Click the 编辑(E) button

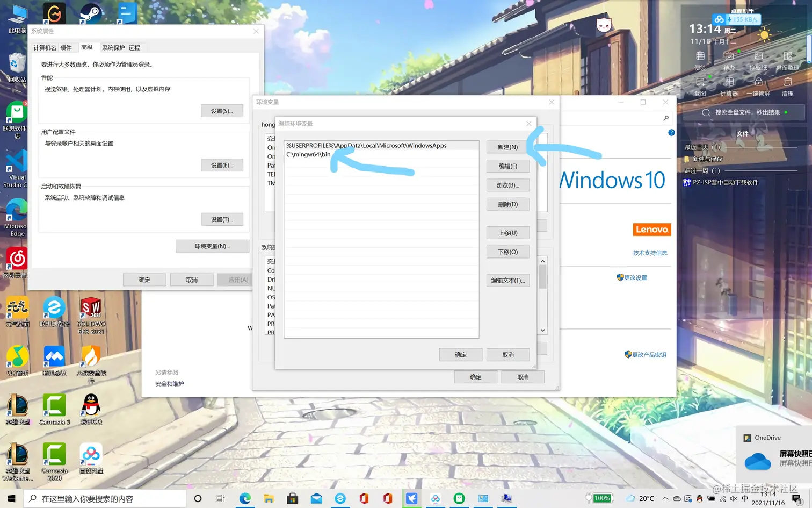508,166
